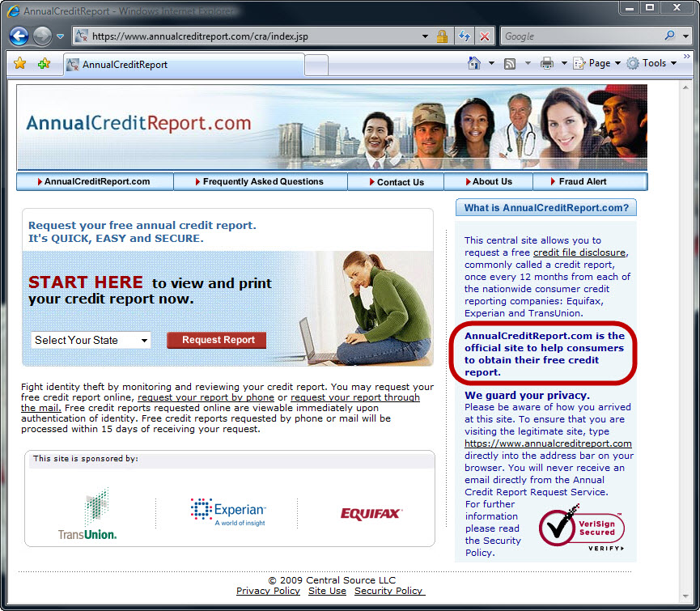
Task: Click What is AnnualCreditReport.com? button
Action: point(546,207)
